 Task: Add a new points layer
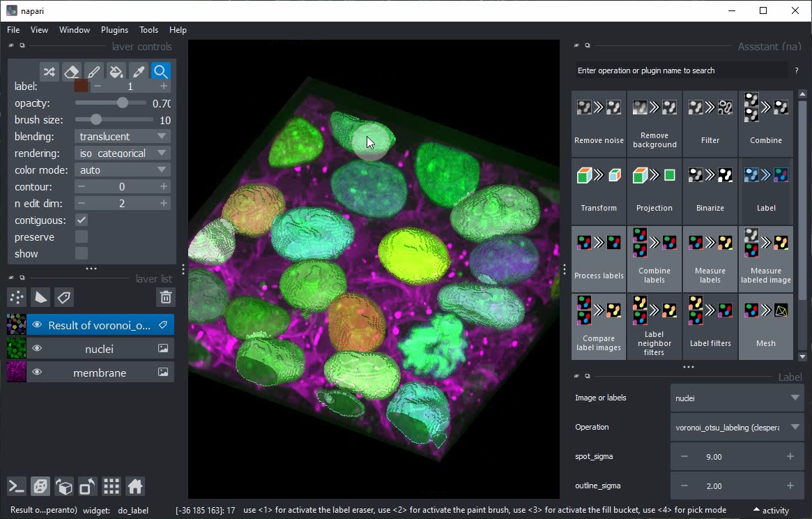(x=17, y=298)
